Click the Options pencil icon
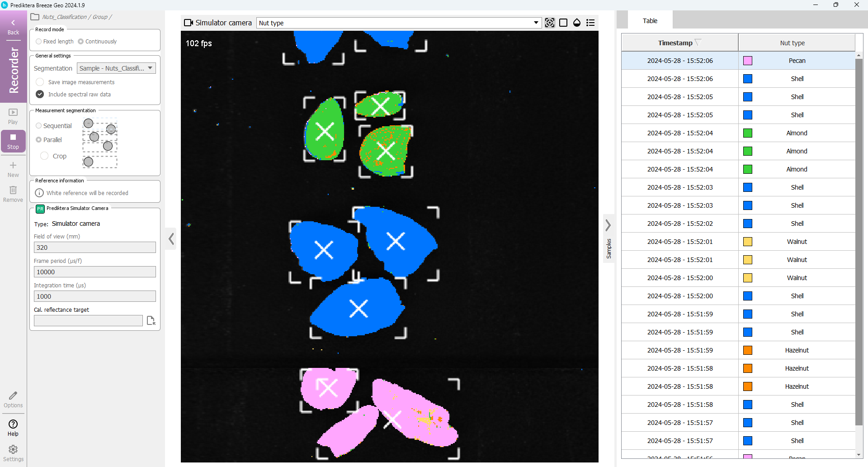This screenshot has height=467, width=868. [x=13, y=399]
